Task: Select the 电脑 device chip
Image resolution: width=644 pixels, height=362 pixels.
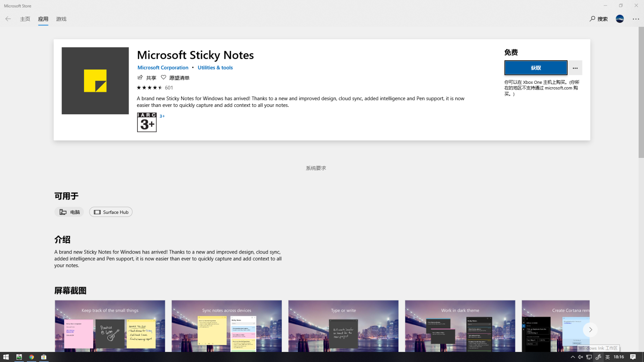Action: [x=69, y=212]
